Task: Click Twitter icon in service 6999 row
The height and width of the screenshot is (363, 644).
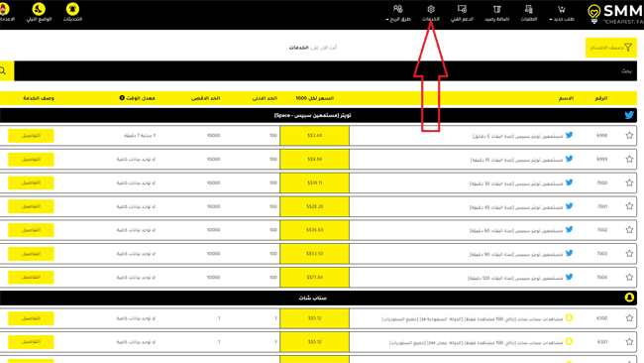Action: [x=570, y=159]
